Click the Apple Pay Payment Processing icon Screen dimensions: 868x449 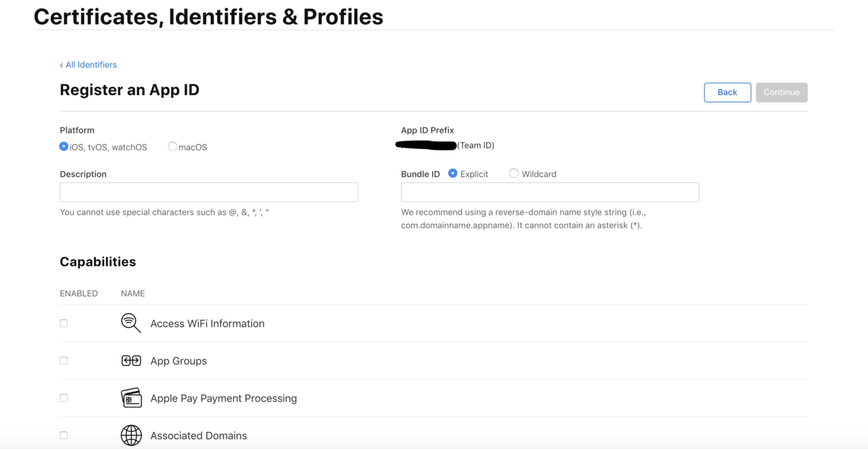pyautogui.click(x=131, y=398)
